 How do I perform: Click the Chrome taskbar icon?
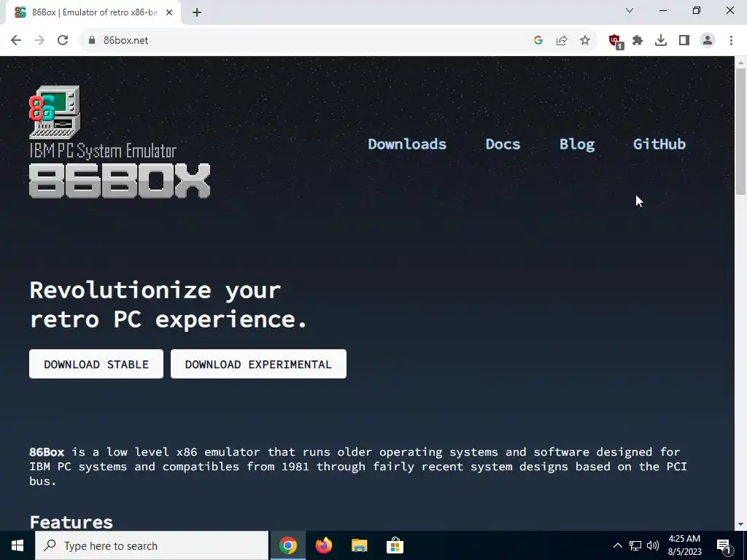pyautogui.click(x=287, y=545)
